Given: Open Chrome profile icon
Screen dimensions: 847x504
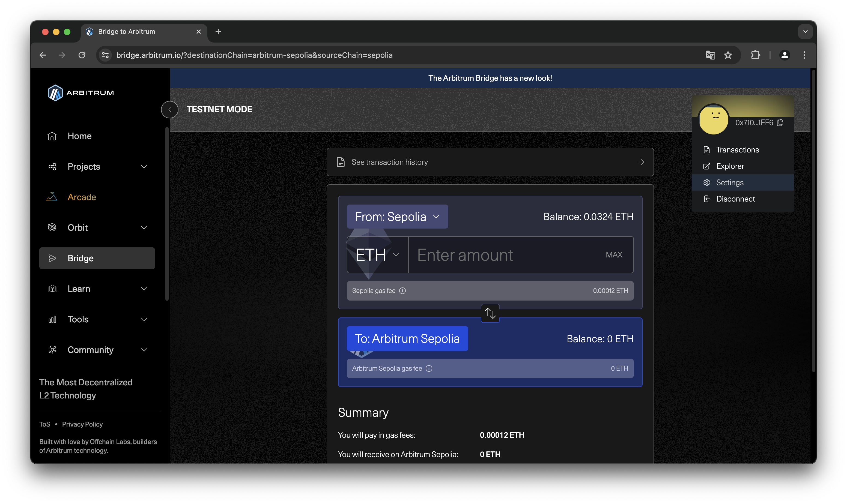Looking at the screenshot, I should [x=784, y=55].
